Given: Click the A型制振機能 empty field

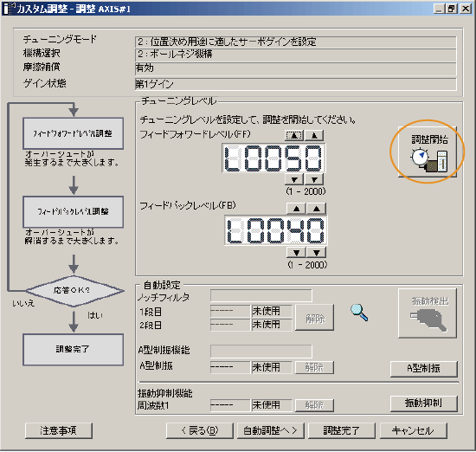Looking at the screenshot, I should [x=261, y=351].
